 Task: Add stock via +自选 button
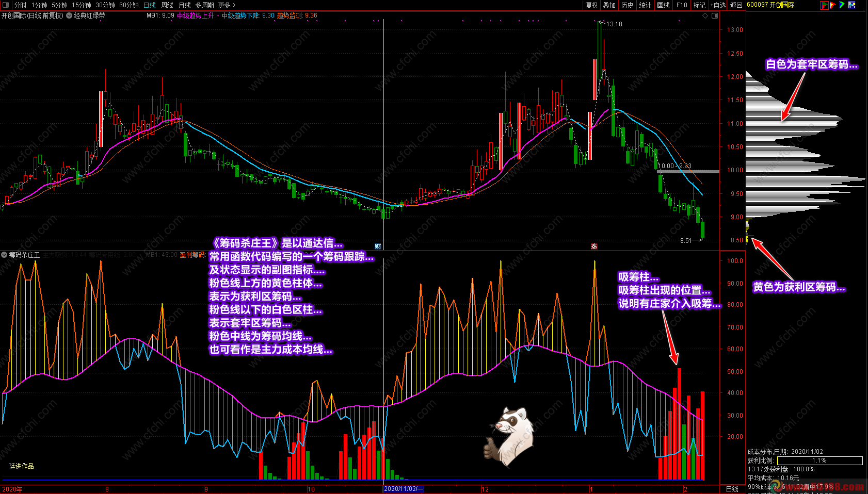[x=718, y=5]
